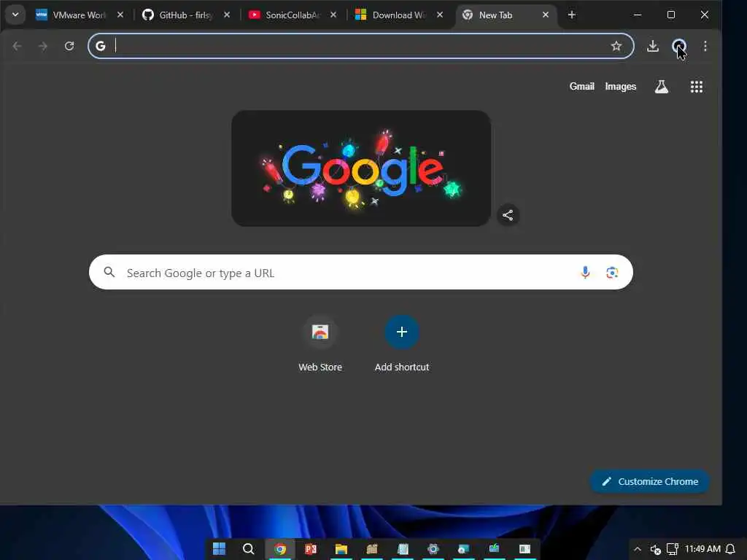This screenshot has width=747, height=560.
Task: Open a new tab with plus button
Action: [x=572, y=15]
